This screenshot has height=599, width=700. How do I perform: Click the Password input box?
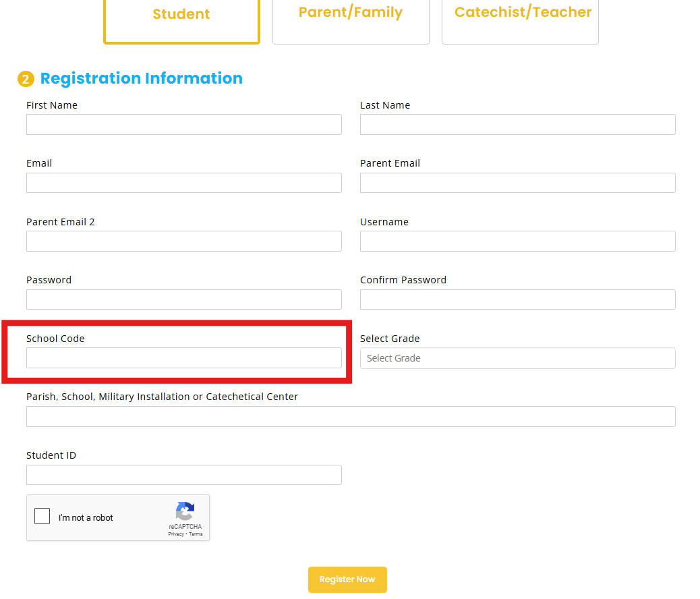coord(183,299)
